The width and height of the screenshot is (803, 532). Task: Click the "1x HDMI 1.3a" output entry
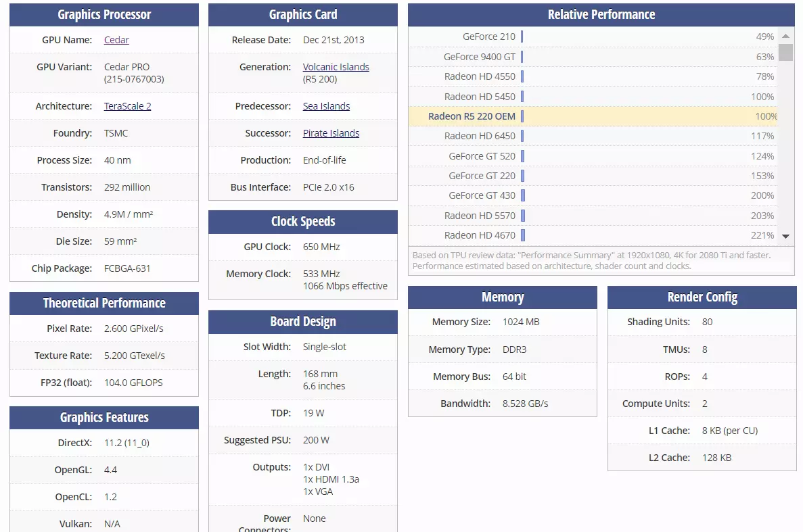pyautogui.click(x=331, y=479)
